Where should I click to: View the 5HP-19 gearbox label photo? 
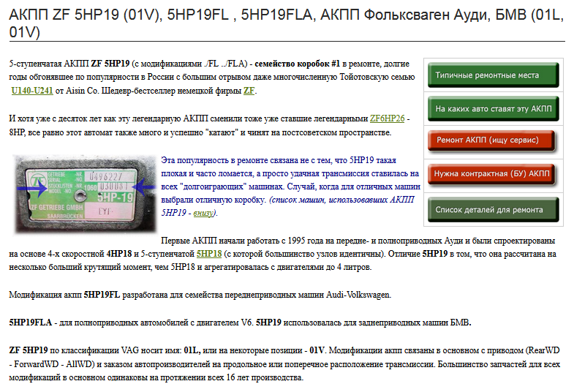tap(86, 194)
